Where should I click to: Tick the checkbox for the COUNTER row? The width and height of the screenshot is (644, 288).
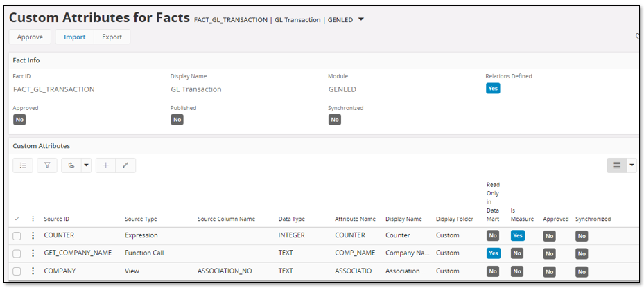(x=17, y=236)
